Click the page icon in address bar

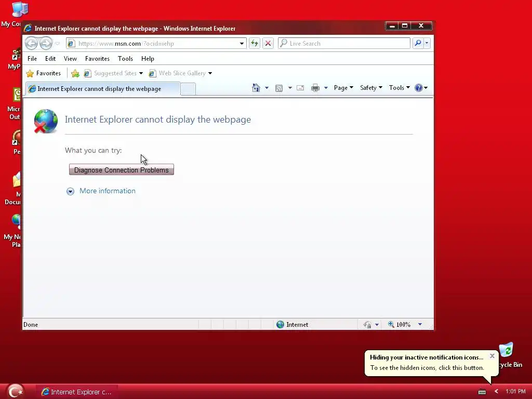pyautogui.click(x=71, y=44)
